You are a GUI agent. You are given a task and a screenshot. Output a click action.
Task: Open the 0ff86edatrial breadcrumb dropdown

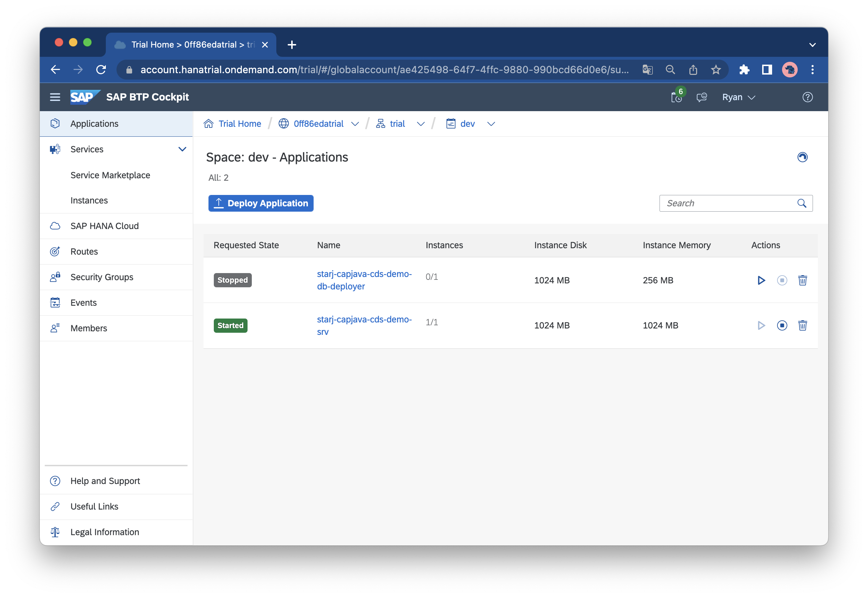pos(355,124)
